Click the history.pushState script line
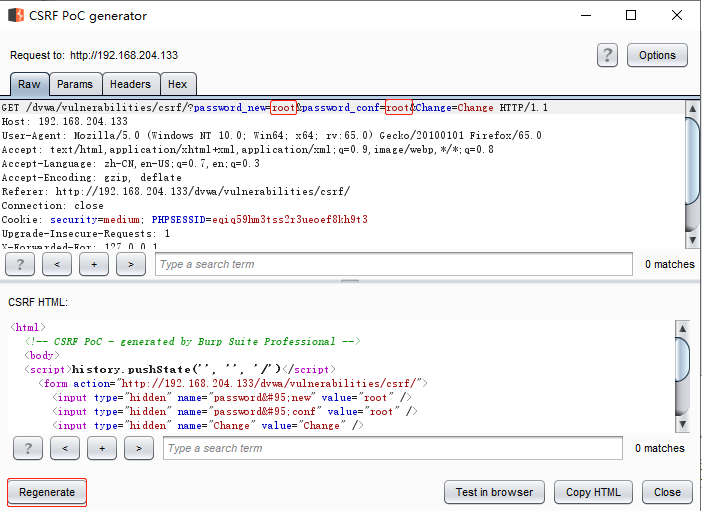 (180, 369)
